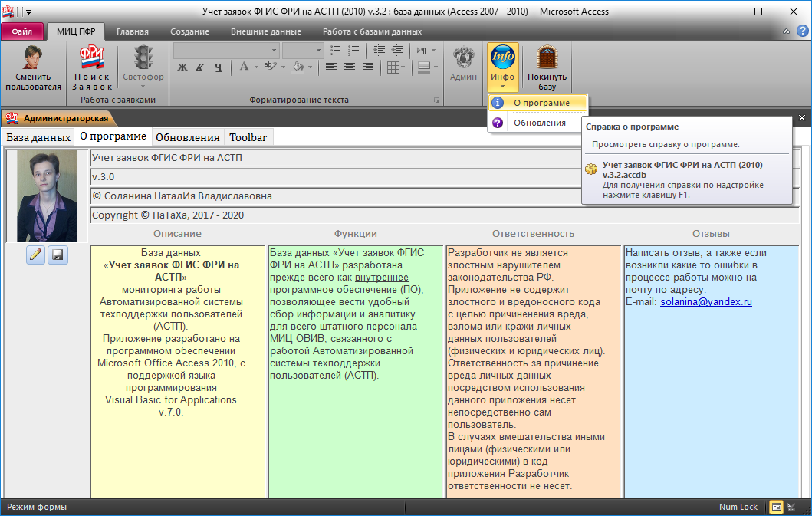Viewport: 812px width, 516px height.
Task: Toggle bold Ж formatting
Action: click(x=182, y=67)
